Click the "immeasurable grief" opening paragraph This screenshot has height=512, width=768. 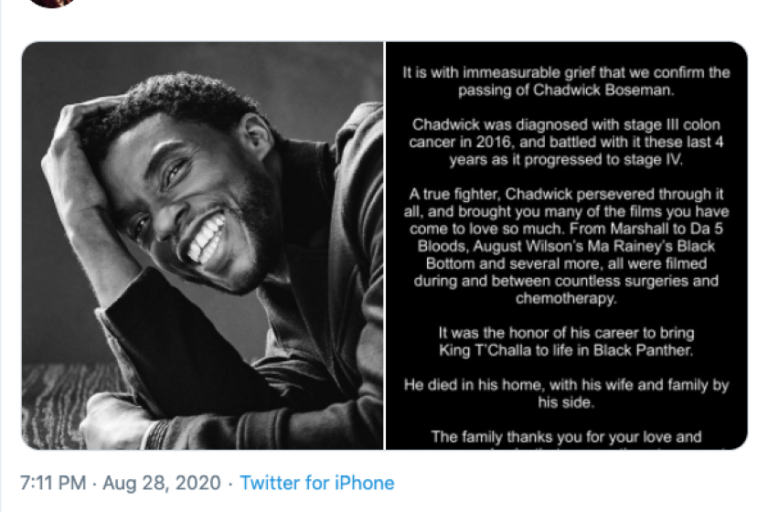click(x=566, y=82)
